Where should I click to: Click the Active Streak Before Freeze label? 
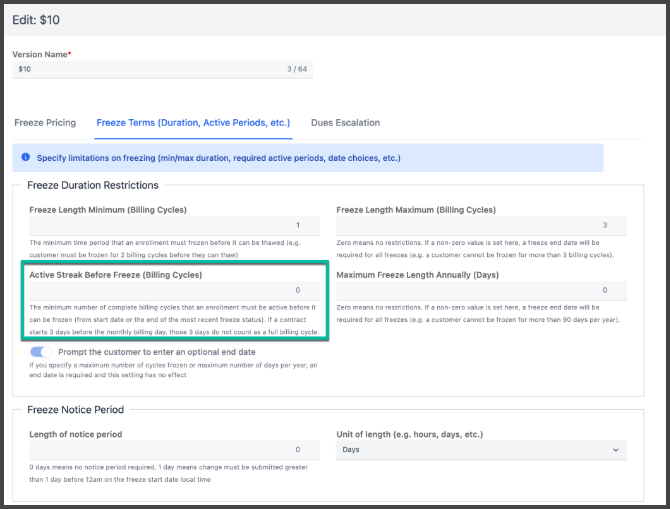115,274
